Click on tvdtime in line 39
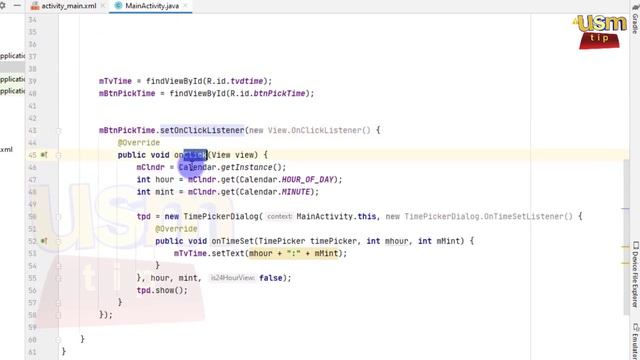 (247, 81)
